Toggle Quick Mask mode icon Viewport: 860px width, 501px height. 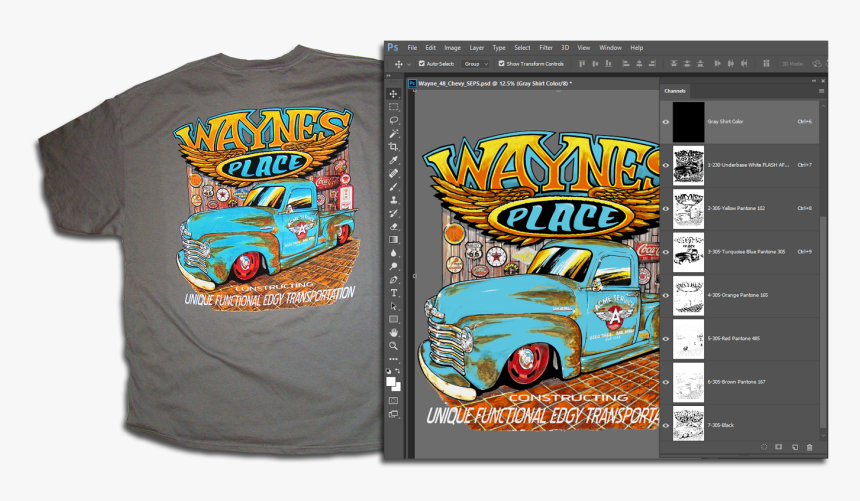click(x=393, y=401)
